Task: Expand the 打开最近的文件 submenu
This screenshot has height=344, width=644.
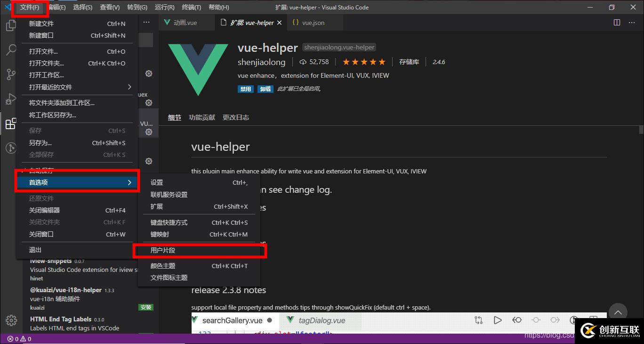Action: (x=78, y=87)
